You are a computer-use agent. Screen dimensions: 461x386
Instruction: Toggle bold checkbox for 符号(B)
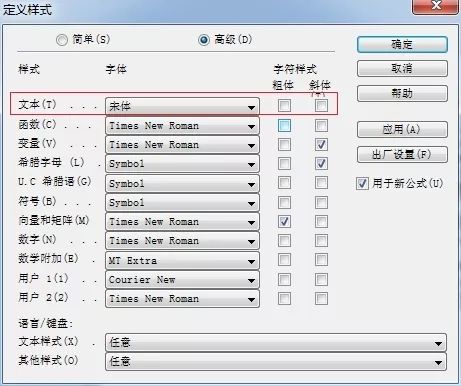284,202
